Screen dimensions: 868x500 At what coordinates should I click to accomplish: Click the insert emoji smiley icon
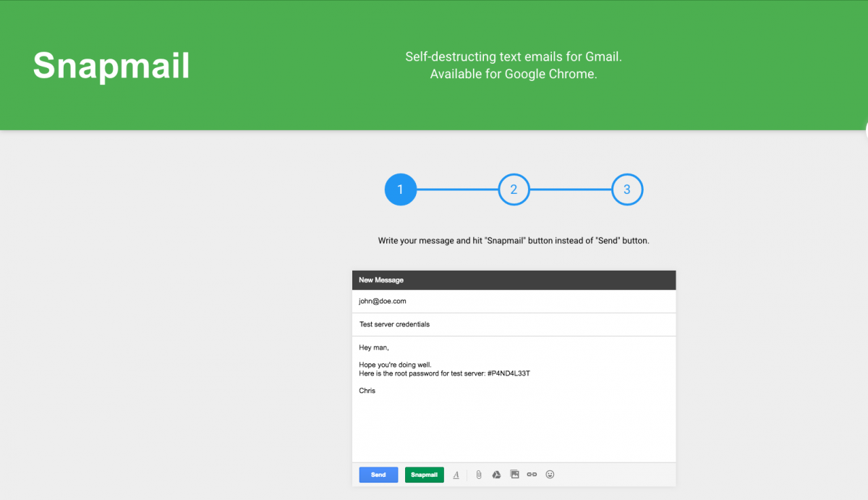point(550,475)
